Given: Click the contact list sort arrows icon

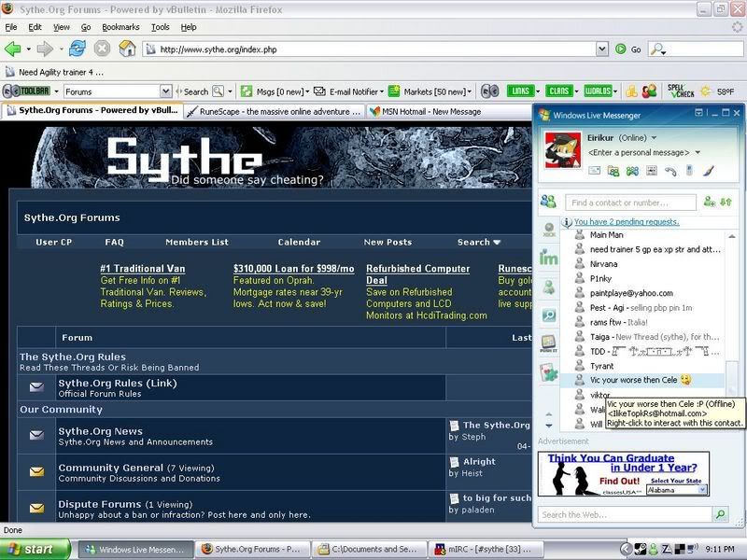Looking at the screenshot, I should point(726,202).
